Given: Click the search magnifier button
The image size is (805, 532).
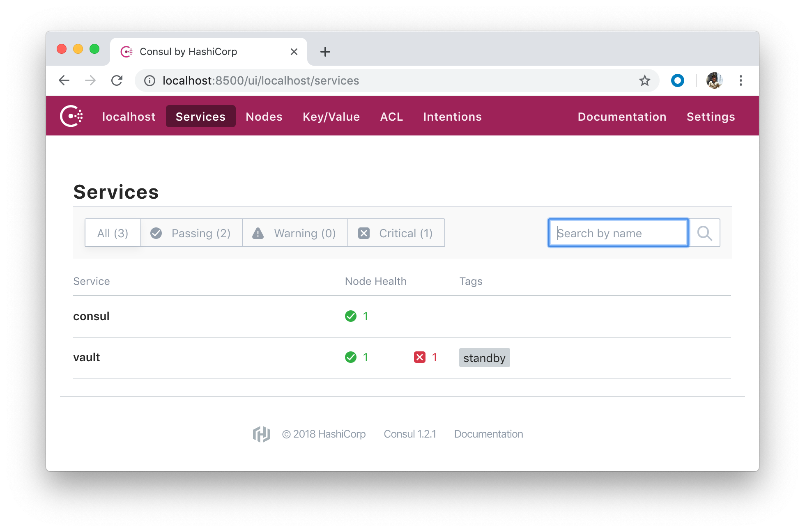Looking at the screenshot, I should tap(705, 233).
